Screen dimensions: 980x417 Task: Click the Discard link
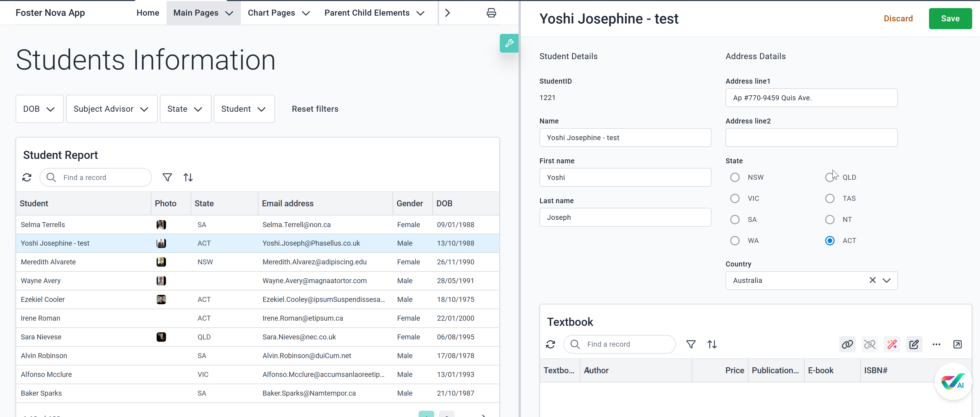coord(898,19)
